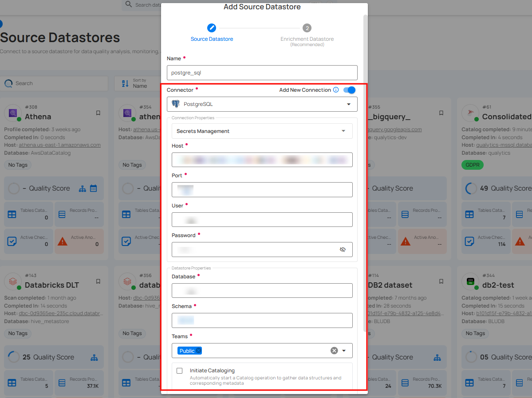Select the Source Datastore step

(212, 27)
